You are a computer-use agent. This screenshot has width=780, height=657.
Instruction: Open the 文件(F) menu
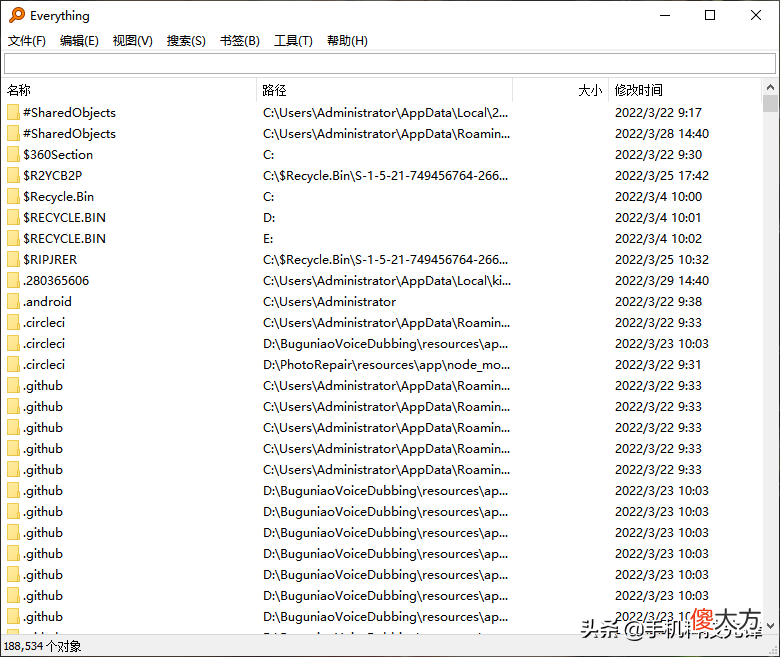point(27,41)
